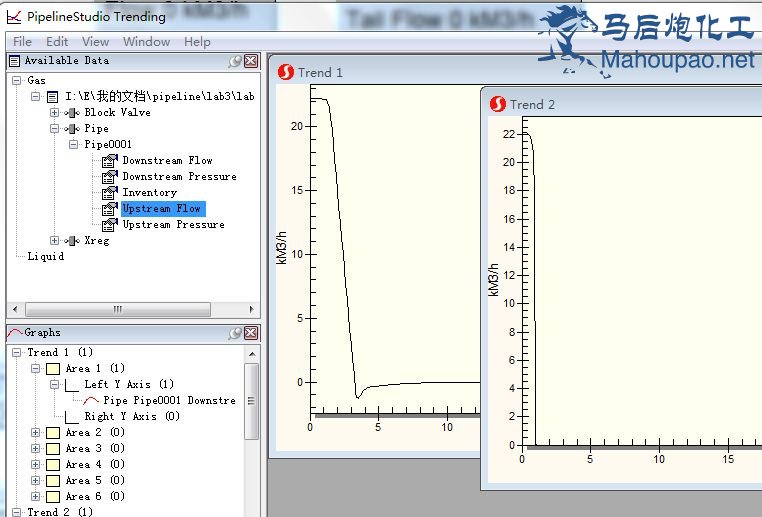Collapse Trend 1 in Graphs tree
The image size is (762, 517).
point(17,352)
